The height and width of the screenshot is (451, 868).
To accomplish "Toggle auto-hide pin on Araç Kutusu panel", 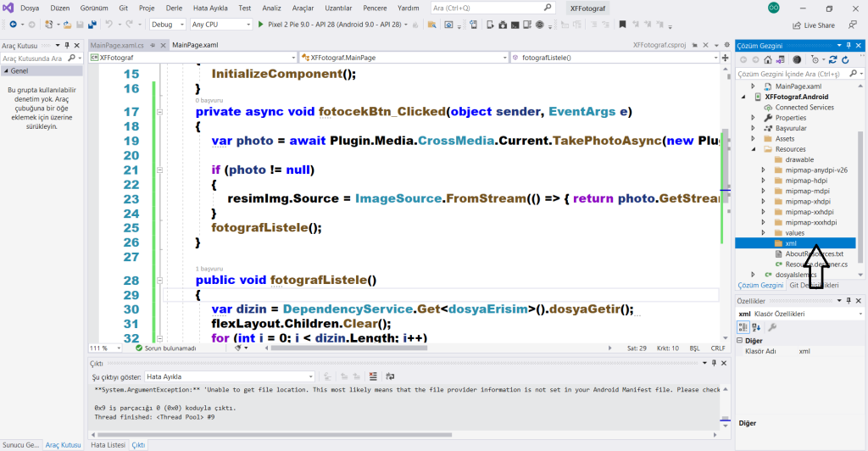I will (67, 45).
